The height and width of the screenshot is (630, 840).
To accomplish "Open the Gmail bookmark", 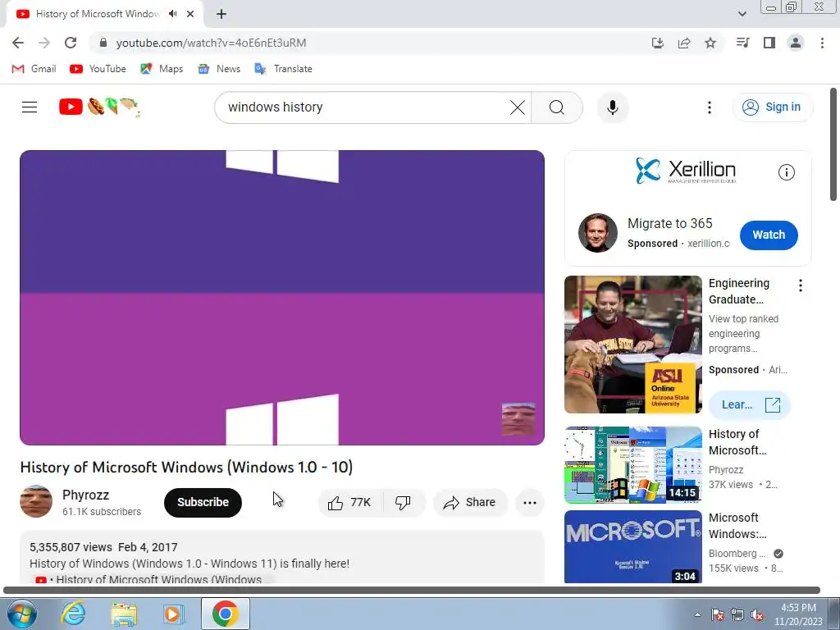I will pos(34,69).
